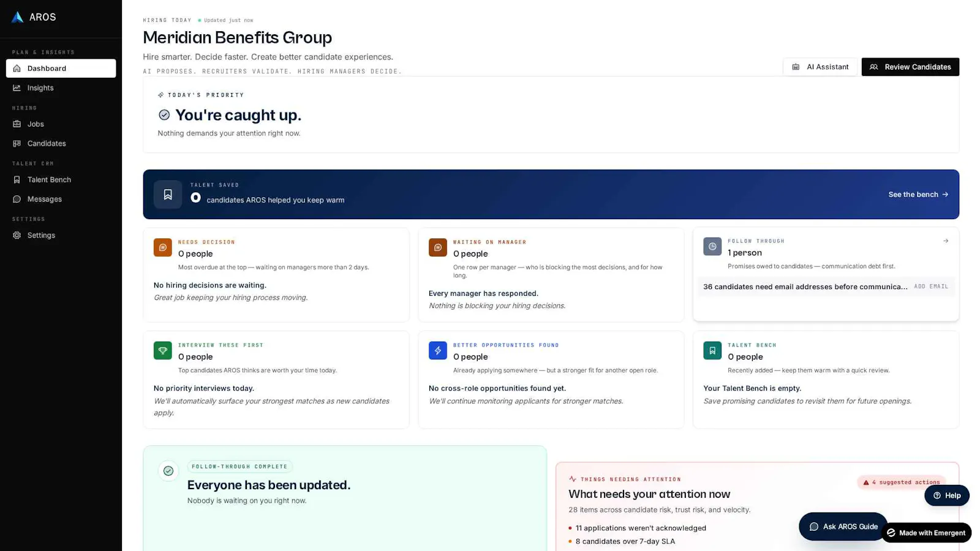Click 'Meridian Benefits Group' title
The image size is (980, 551).
pos(237,37)
